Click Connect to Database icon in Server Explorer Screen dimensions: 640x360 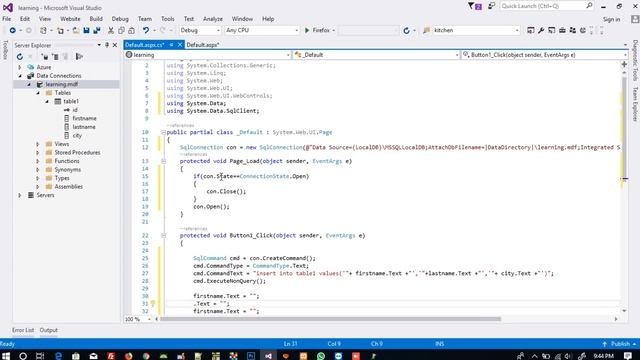pos(45,57)
